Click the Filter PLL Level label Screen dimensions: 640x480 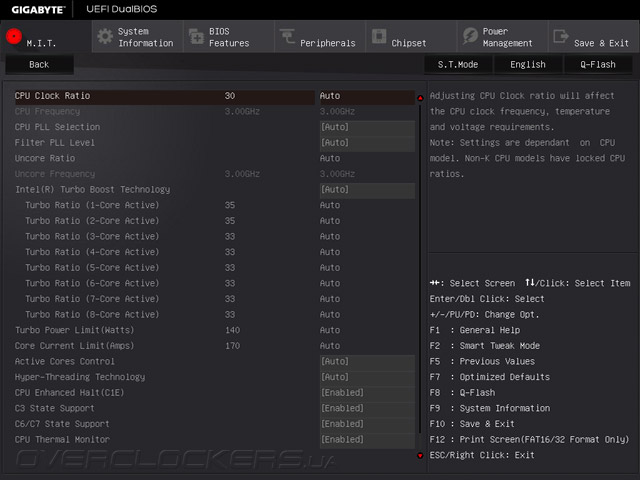point(55,143)
